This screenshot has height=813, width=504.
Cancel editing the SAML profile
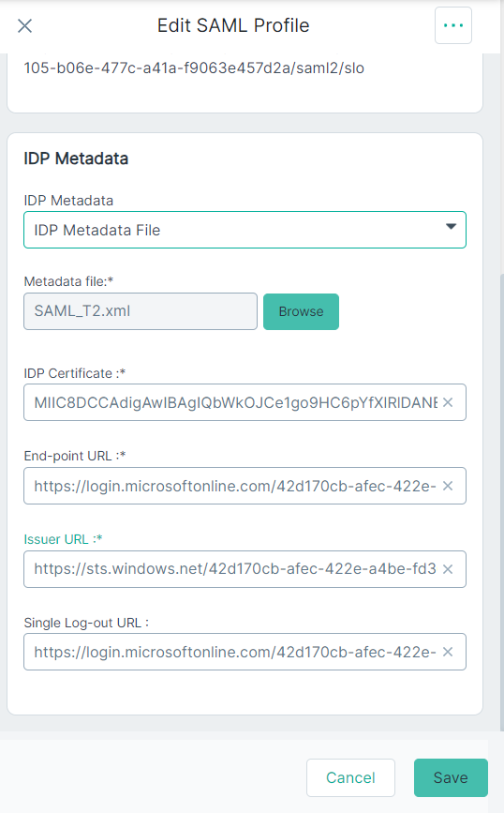coord(350,777)
